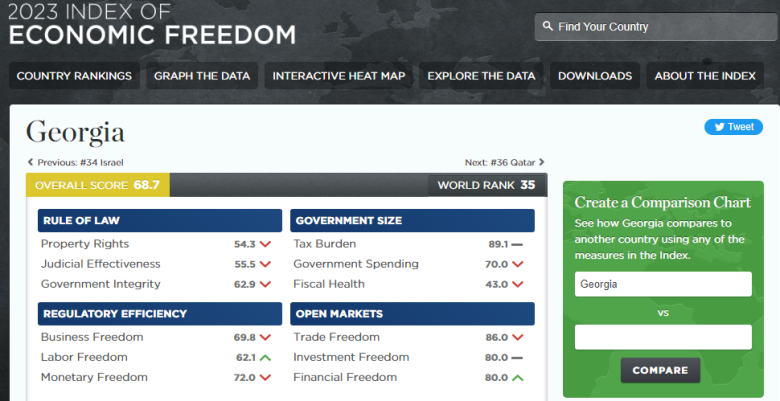Click the Government Spending label
The height and width of the screenshot is (401, 780).
356,264
